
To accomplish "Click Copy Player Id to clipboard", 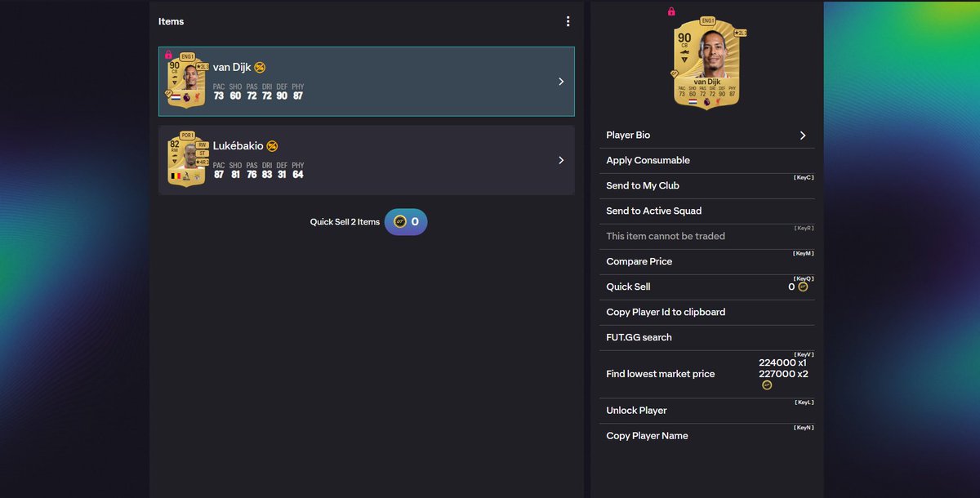I will click(x=706, y=312).
